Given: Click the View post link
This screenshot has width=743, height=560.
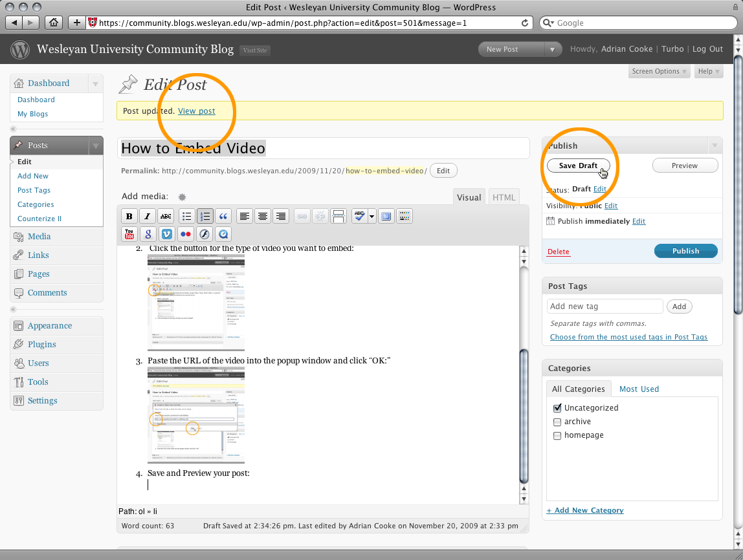Looking at the screenshot, I should [x=196, y=111].
